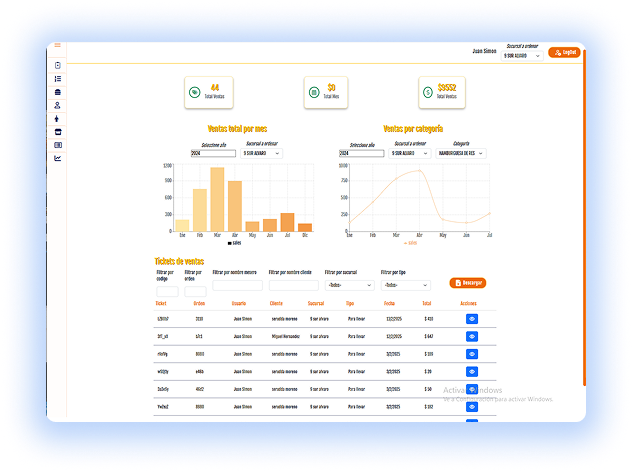Open the hamburger menu in the sidebar
The height and width of the screenshot is (472, 632).
(x=58, y=46)
